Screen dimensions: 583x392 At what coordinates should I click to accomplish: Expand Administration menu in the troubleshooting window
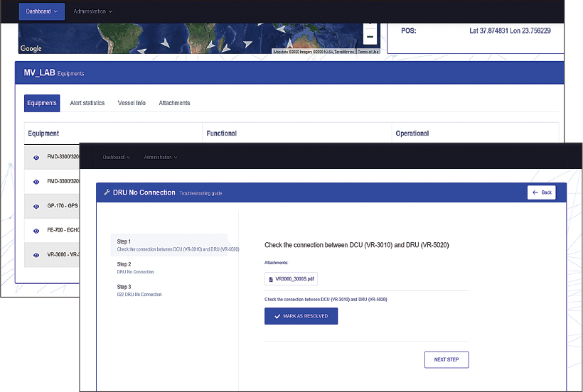click(x=160, y=157)
